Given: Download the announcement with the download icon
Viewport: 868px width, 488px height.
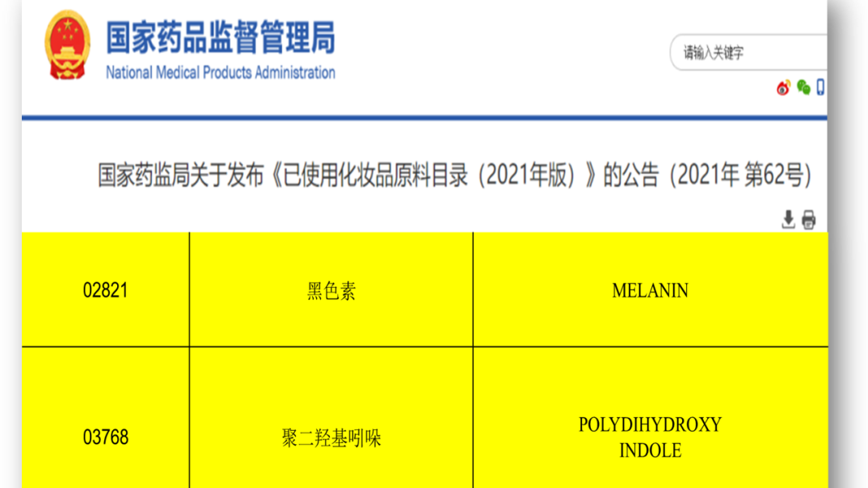Looking at the screenshot, I should tap(788, 220).
